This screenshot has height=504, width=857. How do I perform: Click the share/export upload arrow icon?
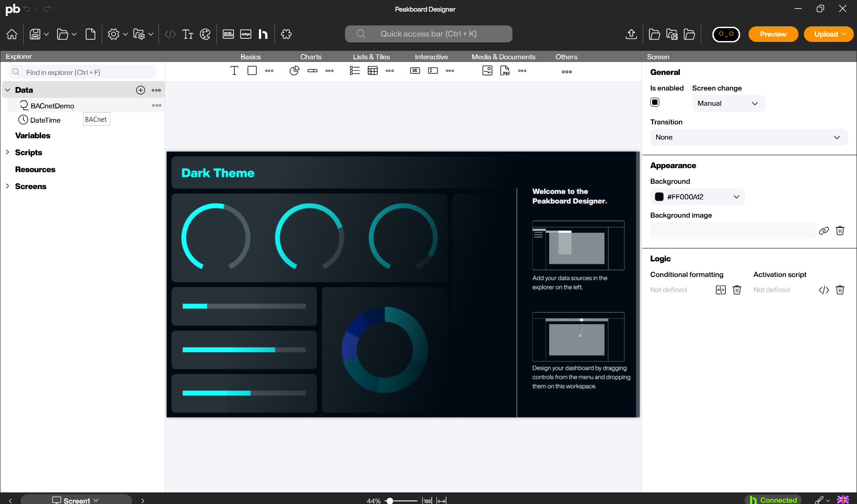pos(631,34)
